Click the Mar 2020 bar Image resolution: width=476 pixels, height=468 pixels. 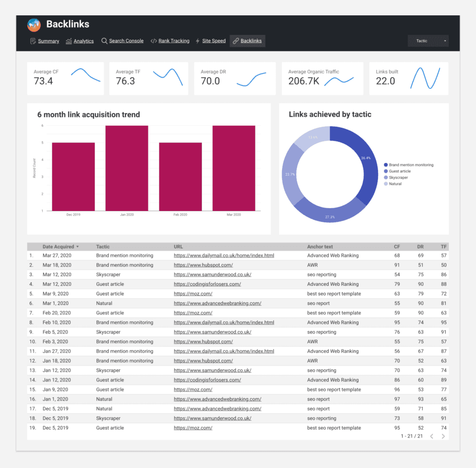[x=234, y=168]
